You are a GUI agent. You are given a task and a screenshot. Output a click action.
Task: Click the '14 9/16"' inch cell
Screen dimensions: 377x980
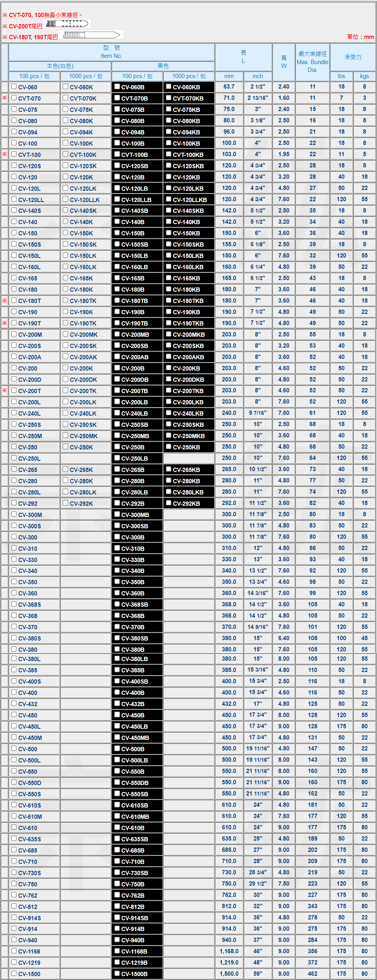(x=258, y=627)
